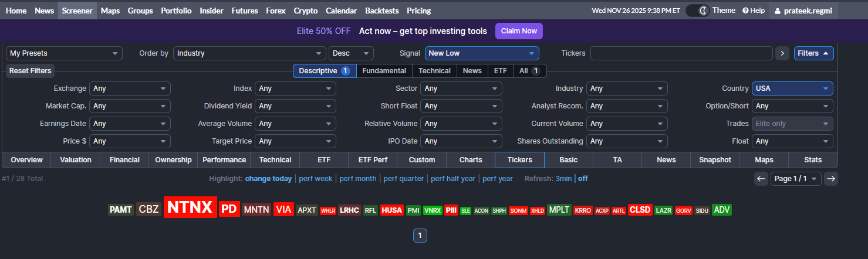Viewport: 868px width, 259px height.
Task: Select the Descriptive filter tab
Action: [x=325, y=71]
